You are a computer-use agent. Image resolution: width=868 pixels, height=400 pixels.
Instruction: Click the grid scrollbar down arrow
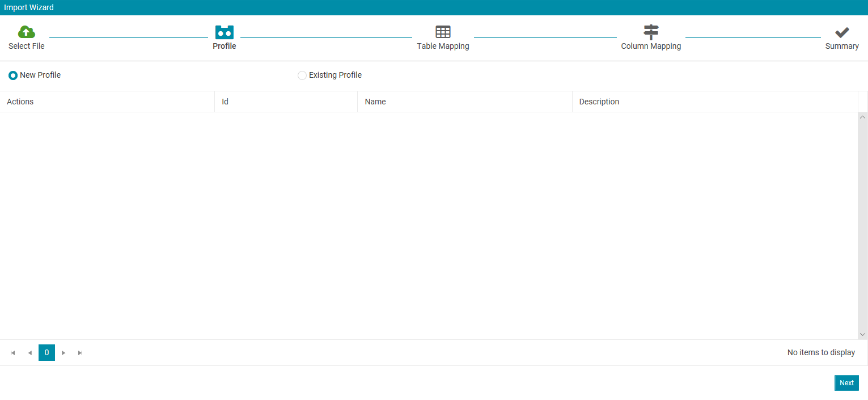[x=863, y=335]
